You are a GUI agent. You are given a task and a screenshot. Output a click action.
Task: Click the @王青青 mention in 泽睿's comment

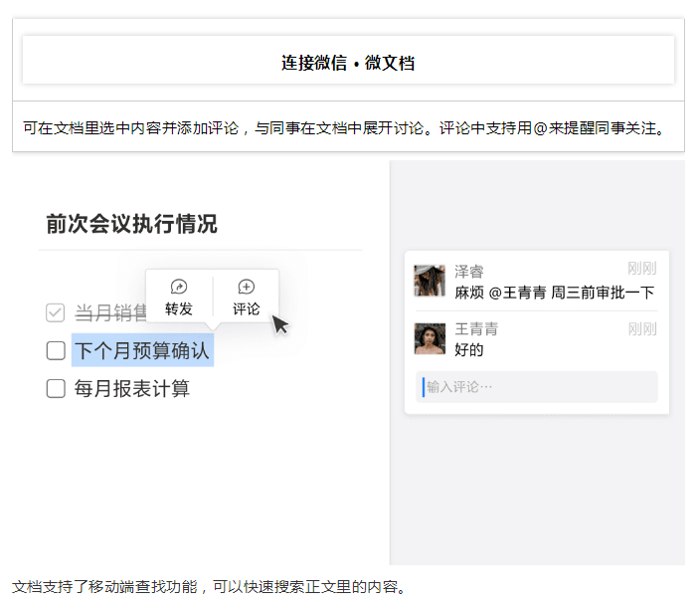coord(517,294)
